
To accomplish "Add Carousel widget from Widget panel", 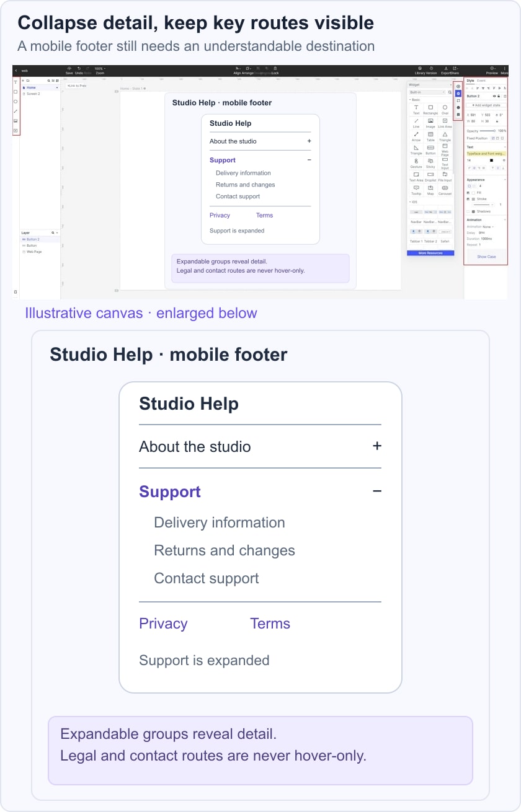I will (x=445, y=190).
